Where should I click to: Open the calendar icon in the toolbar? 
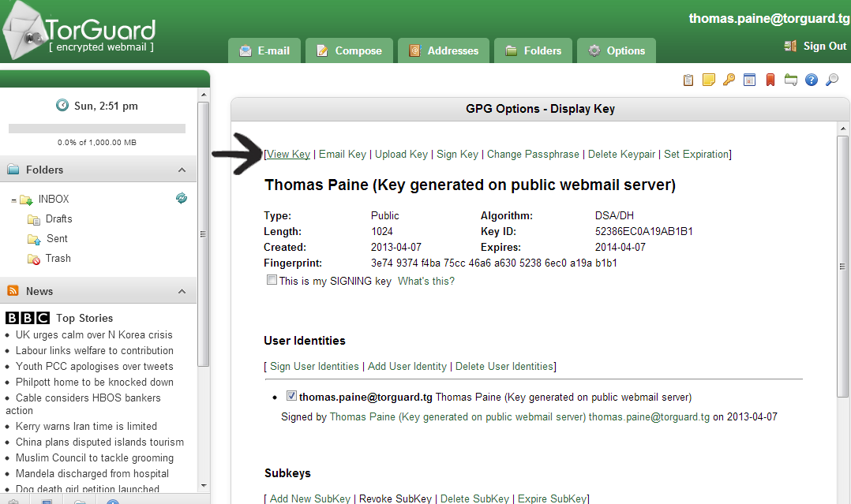750,80
